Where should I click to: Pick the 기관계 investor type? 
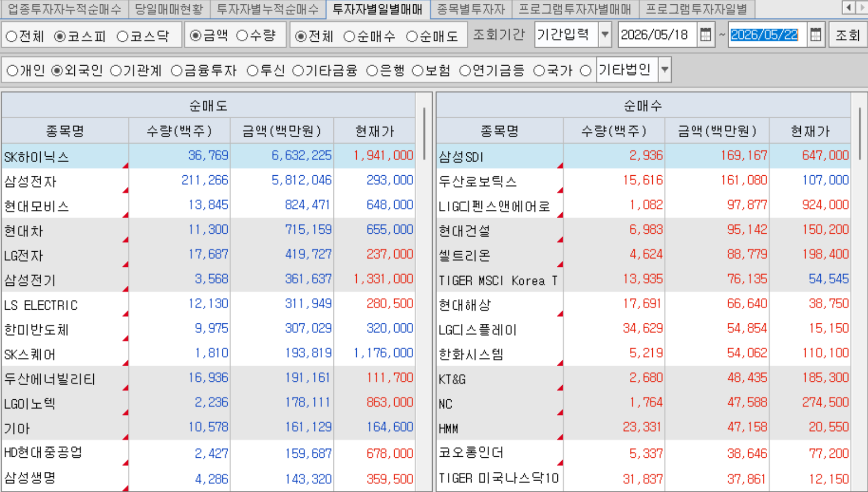coord(115,71)
